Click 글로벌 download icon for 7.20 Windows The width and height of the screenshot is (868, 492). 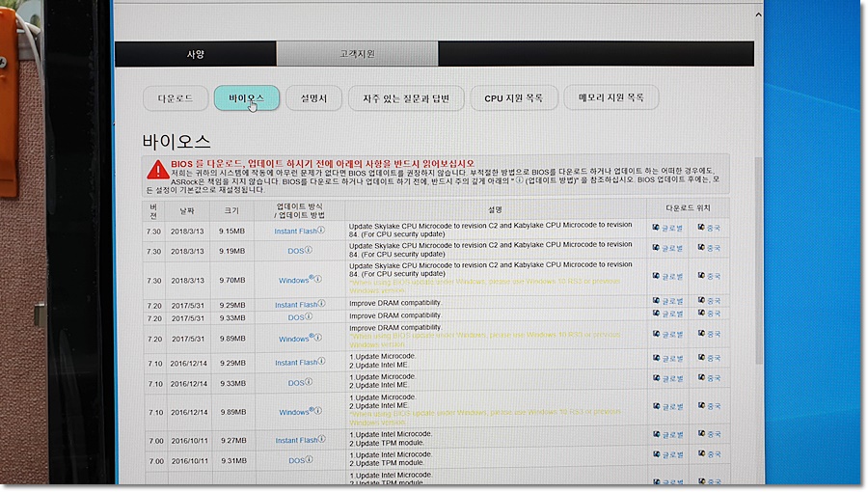(656, 334)
